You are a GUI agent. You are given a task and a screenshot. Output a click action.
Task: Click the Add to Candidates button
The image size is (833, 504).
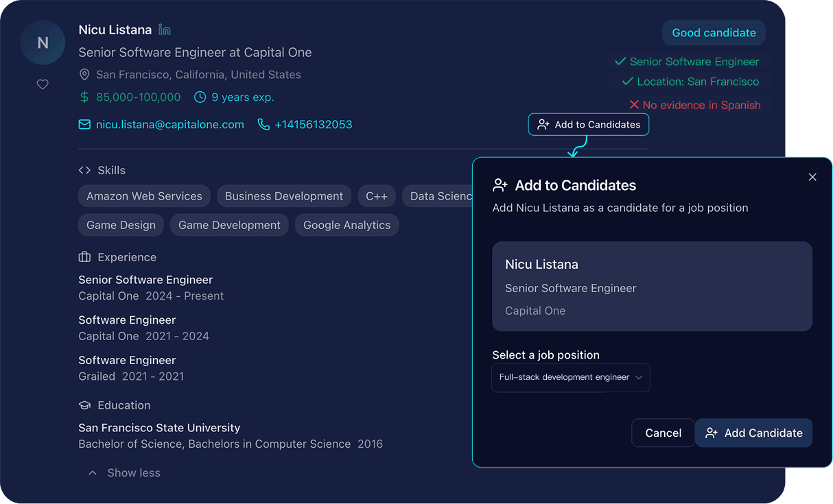(x=588, y=124)
